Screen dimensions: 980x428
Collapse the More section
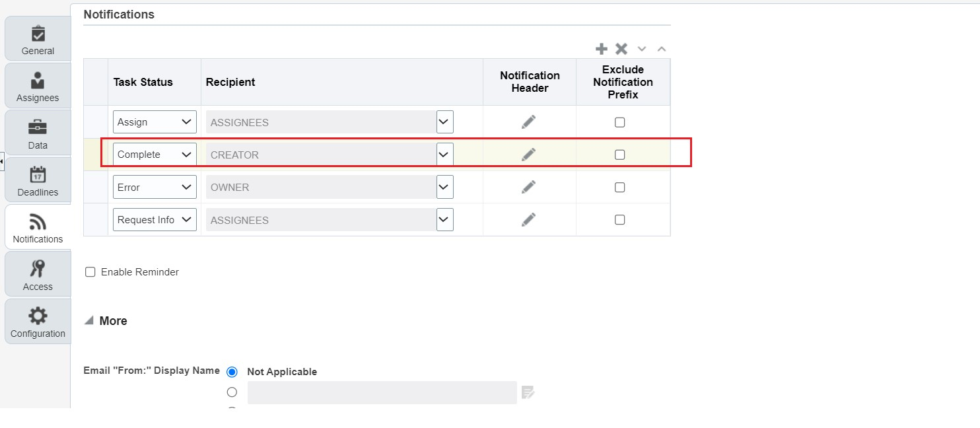click(x=88, y=320)
